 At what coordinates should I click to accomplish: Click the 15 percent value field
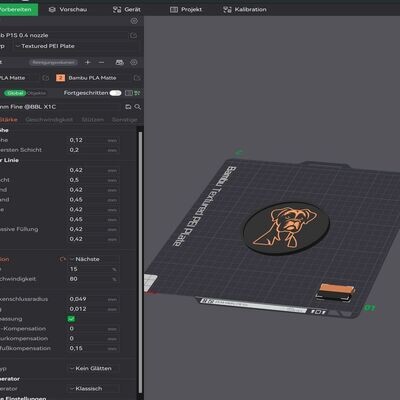click(x=93, y=269)
